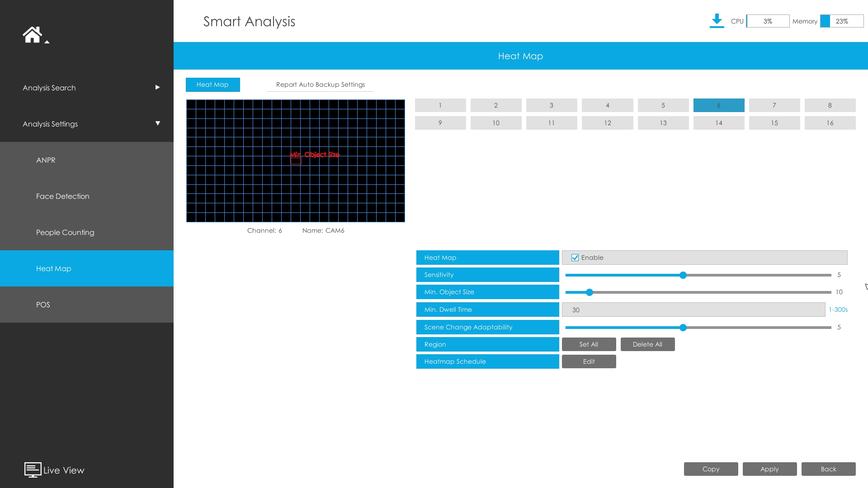Select channel 10 button
Screen dimensions: 868x488
pyautogui.click(x=496, y=123)
